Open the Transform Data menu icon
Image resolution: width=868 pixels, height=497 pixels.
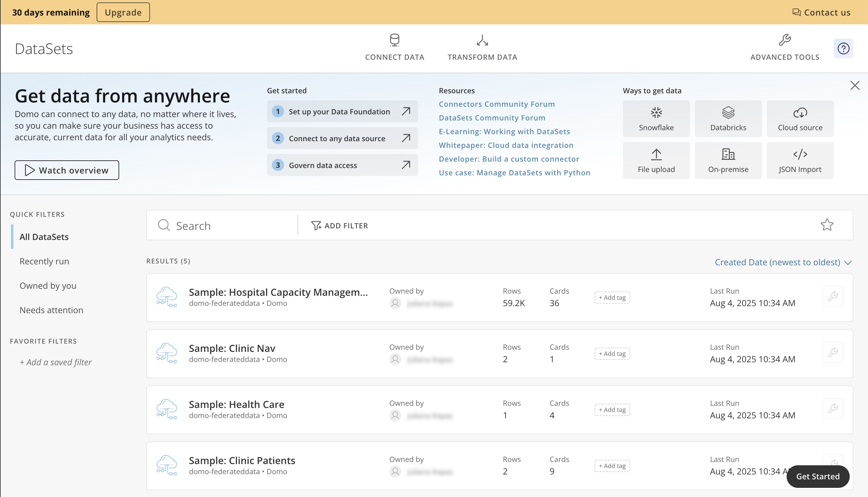pyautogui.click(x=482, y=40)
